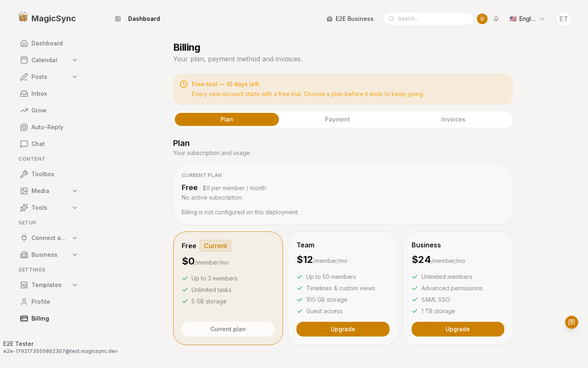Click the free trial clock icon
This screenshot has width=588, height=368.
[x=184, y=84]
